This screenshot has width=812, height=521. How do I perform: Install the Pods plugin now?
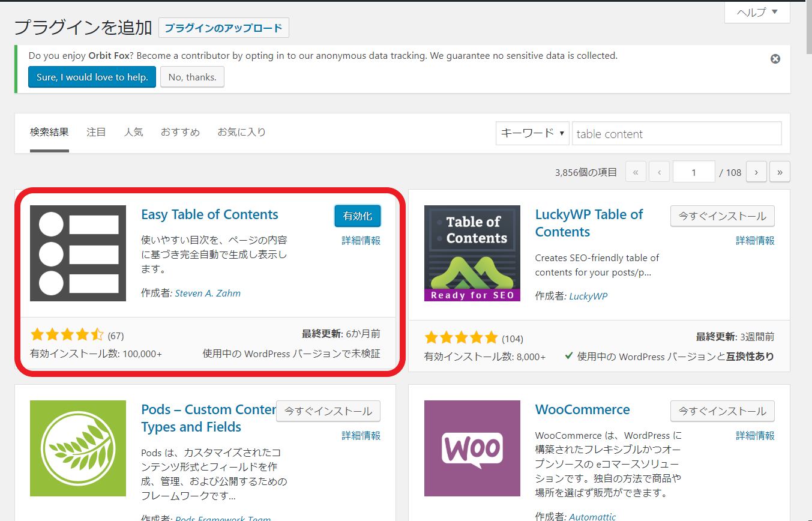(328, 411)
